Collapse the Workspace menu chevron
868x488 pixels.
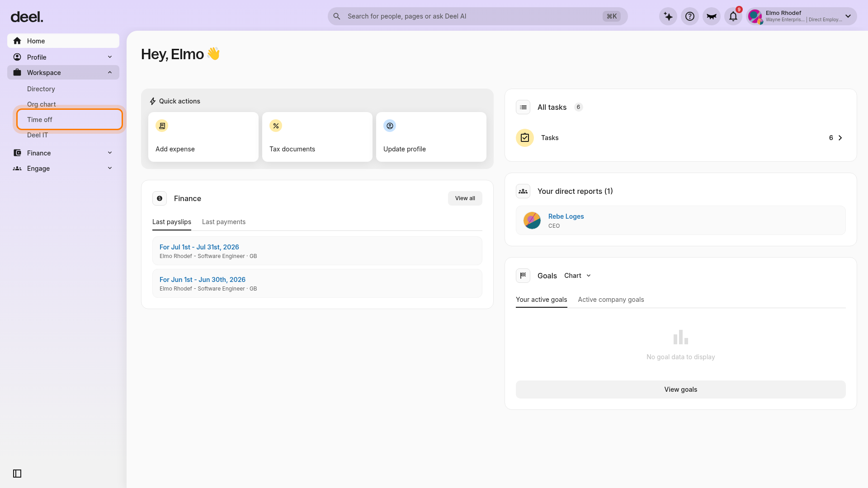[x=110, y=72]
